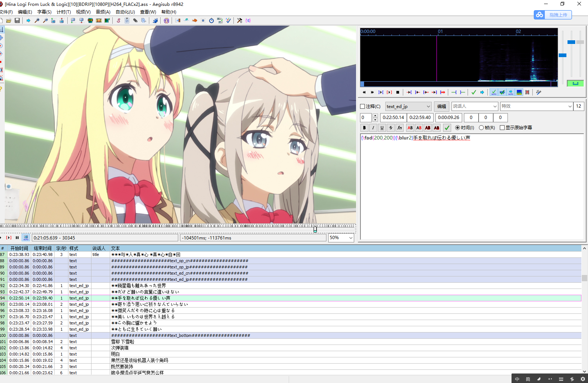Open the Styles Manager pink S icon
The height and width of the screenshot is (383, 588).
tap(119, 21)
